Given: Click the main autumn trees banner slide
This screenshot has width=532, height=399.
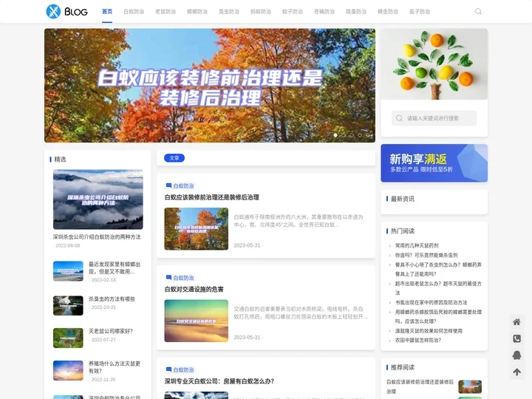Looking at the screenshot, I should coord(210,85).
